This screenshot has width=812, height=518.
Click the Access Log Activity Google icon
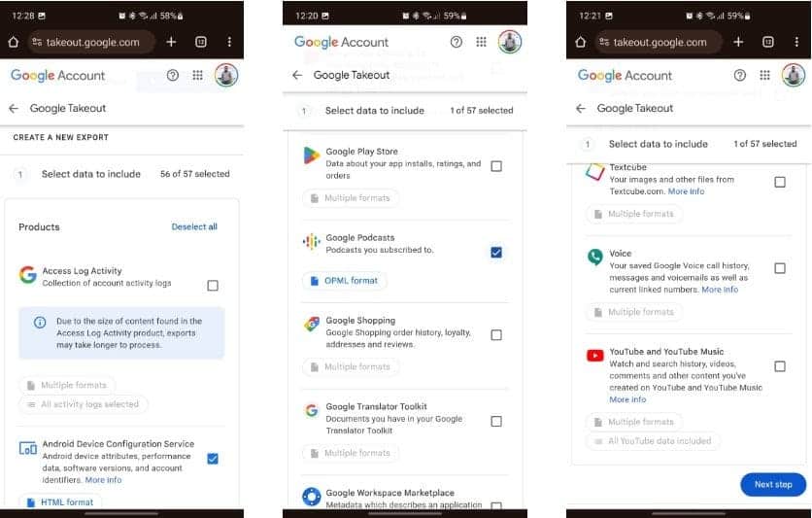(27, 274)
